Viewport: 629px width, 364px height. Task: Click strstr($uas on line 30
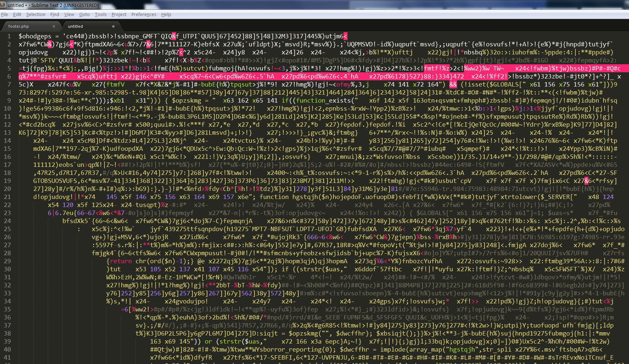pyautogui.click(x=320, y=269)
